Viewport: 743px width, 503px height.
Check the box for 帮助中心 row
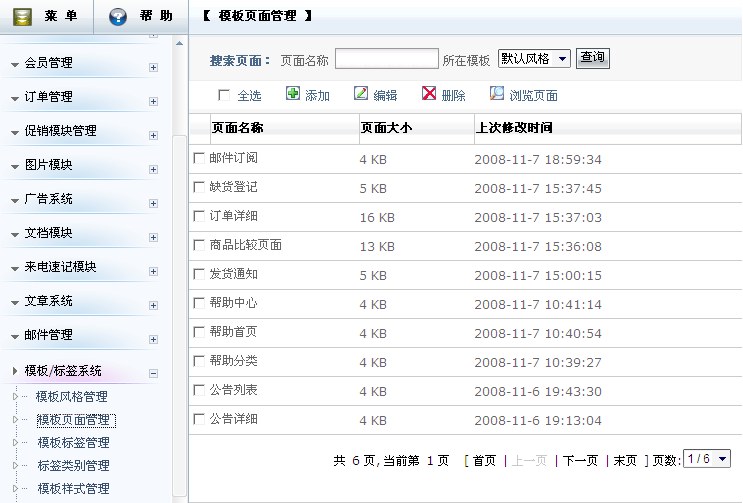click(x=199, y=303)
